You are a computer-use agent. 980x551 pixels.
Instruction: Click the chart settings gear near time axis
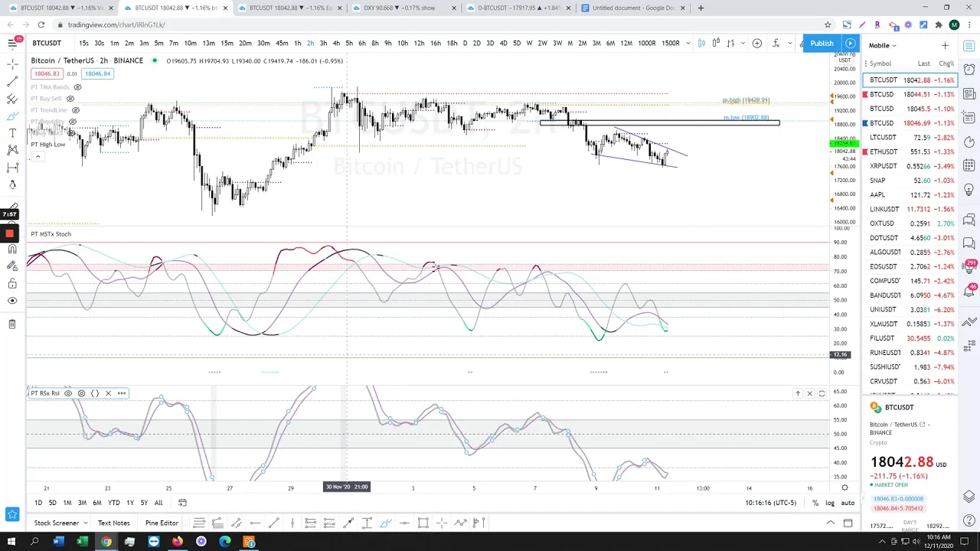tap(844, 487)
